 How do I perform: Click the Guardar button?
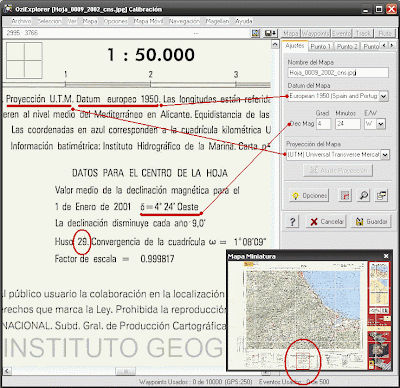[371, 222]
